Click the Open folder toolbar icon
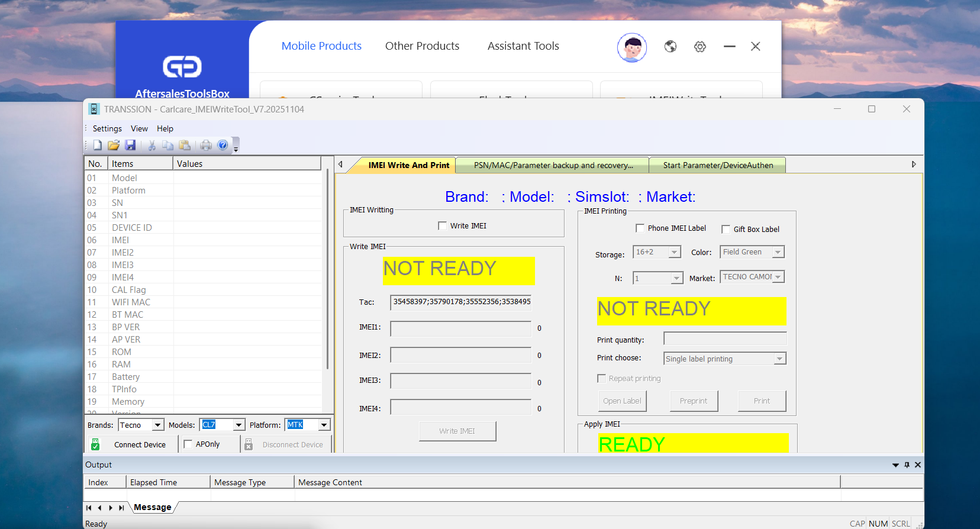 114,145
